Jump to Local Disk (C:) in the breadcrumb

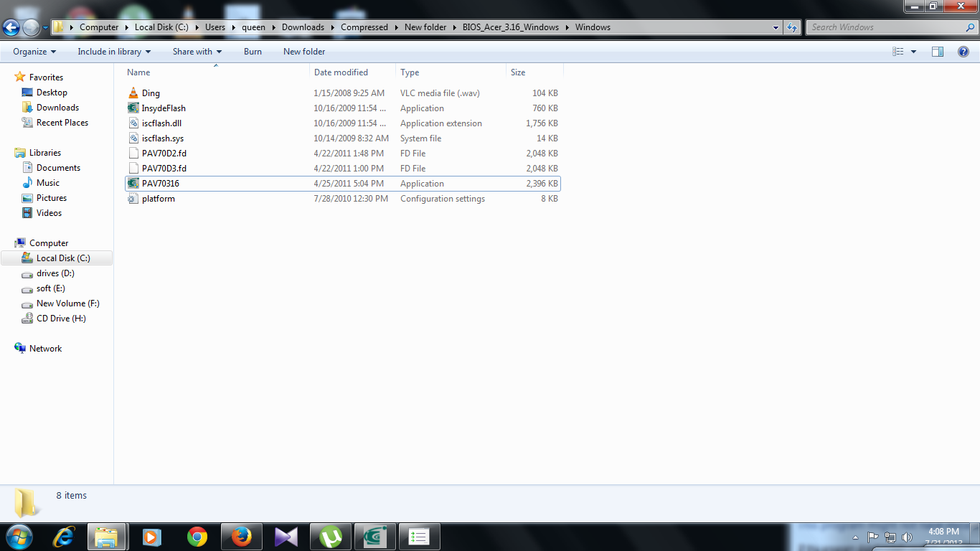pyautogui.click(x=161, y=27)
